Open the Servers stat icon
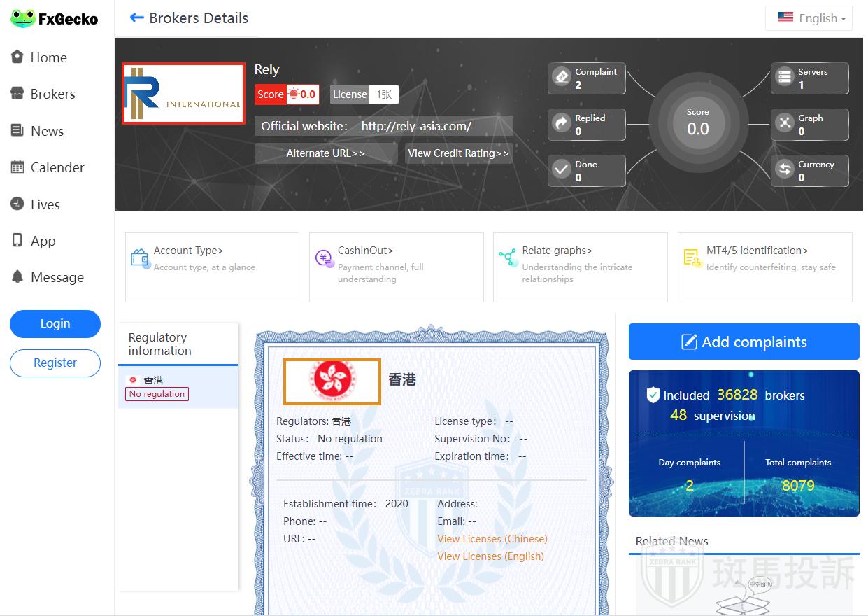Image resolution: width=868 pixels, height=616 pixels. pyautogui.click(x=785, y=77)
